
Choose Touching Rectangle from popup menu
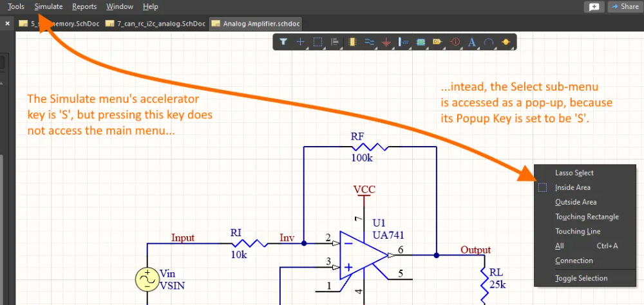(x=585, y=217)
